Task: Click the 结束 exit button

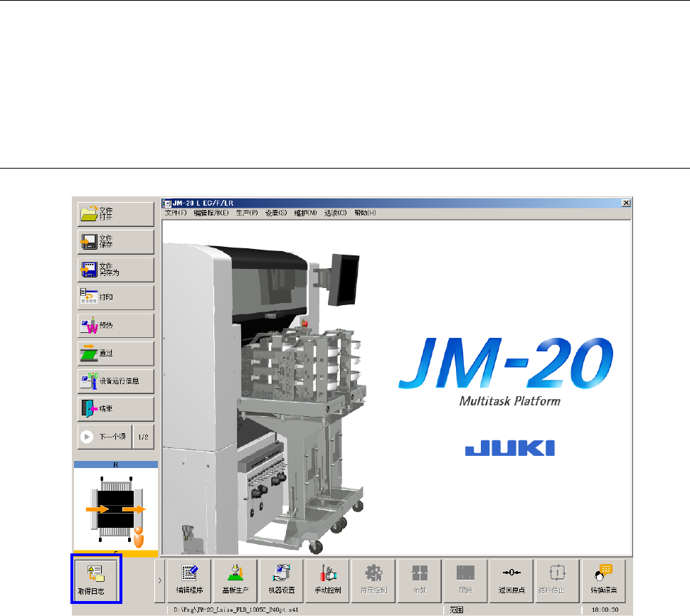Action: pos(116,409)
